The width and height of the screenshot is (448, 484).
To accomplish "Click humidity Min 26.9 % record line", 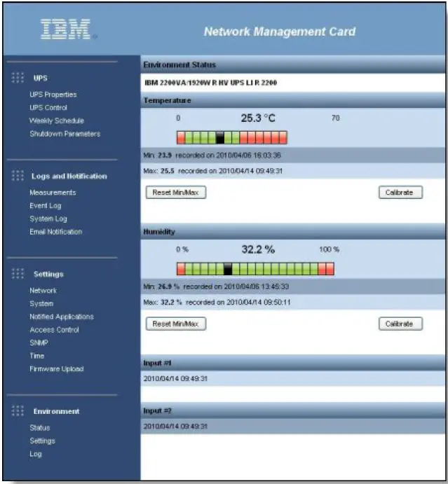I will tap(216, 286).
